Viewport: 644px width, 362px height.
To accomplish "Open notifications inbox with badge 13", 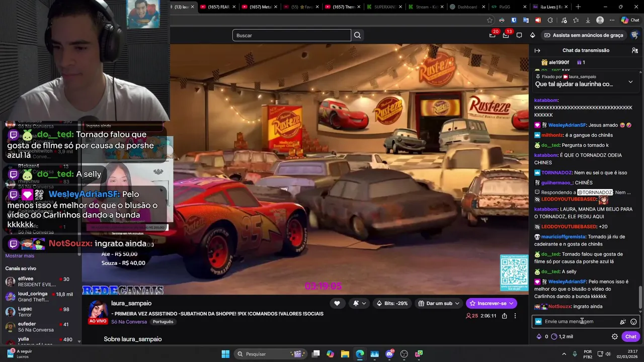I will [506, 35].
